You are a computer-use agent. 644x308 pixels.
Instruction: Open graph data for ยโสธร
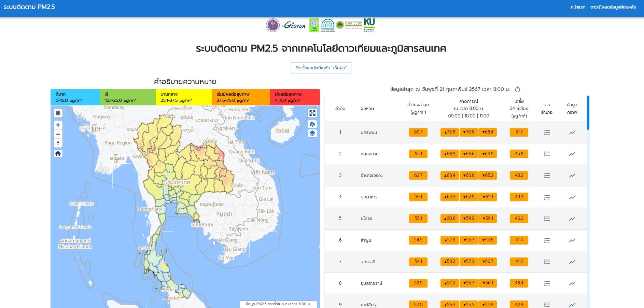pyautogui.click(x=572, y=219)
